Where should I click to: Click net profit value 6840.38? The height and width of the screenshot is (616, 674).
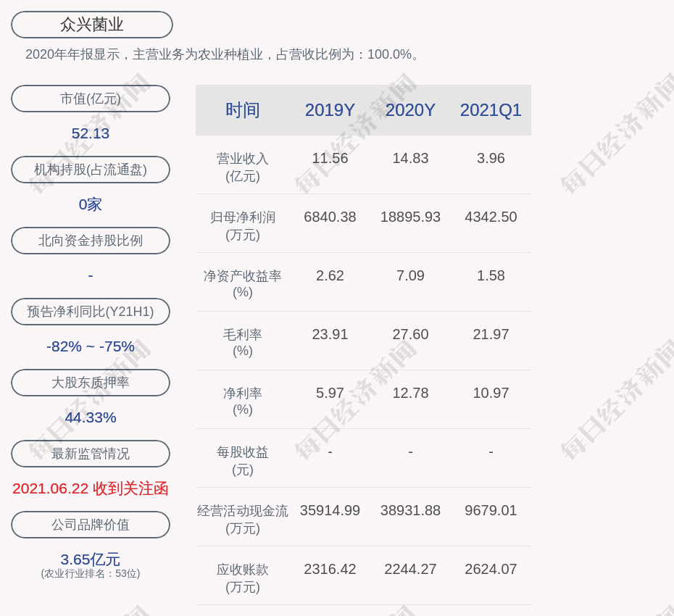pyautogui.click(x=330, y=217)
